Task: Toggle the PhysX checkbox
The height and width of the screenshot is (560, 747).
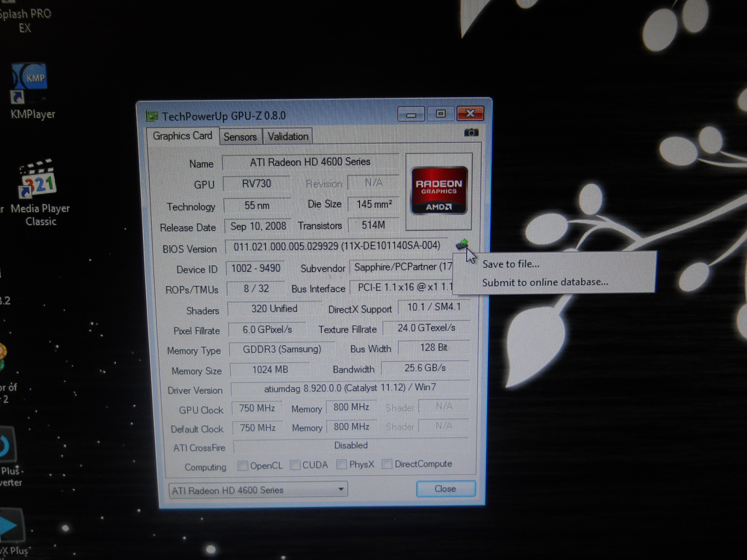Action: [341, 464]
